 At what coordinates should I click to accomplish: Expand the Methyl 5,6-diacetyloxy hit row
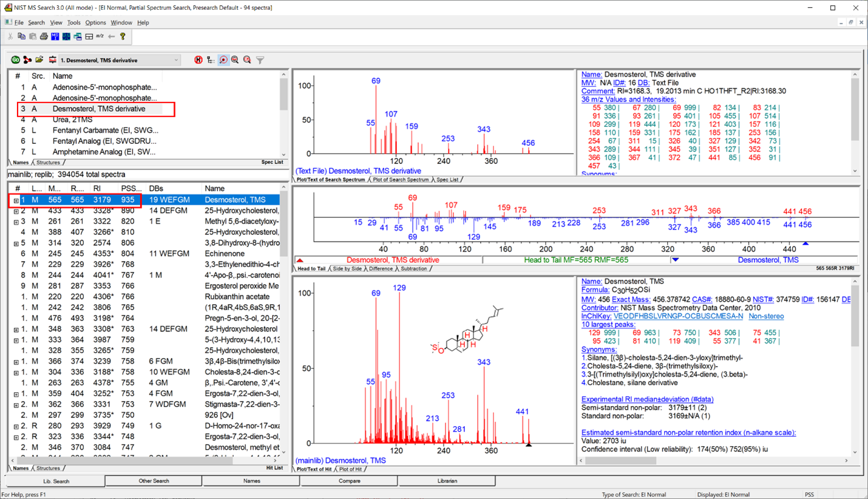point(16,222)
